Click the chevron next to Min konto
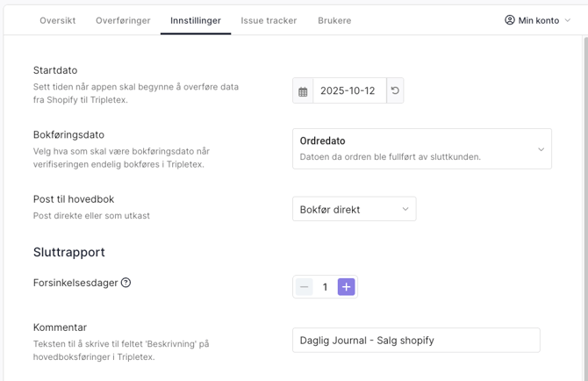588x381 pixels. 568,20
